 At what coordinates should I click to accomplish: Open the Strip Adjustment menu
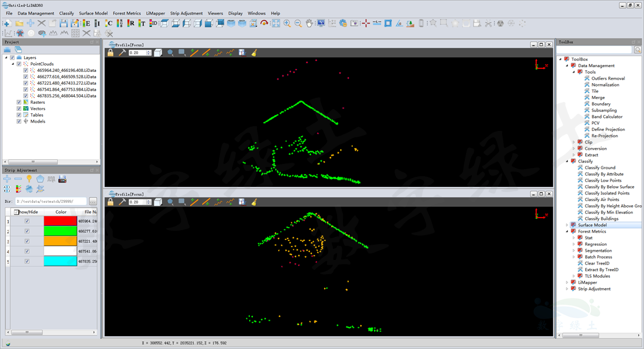[x=186, y=13]
